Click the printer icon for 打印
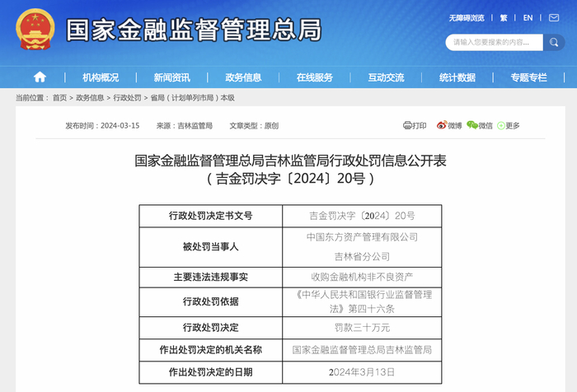Viewport: 577px width, 392px height. coord(407,126)
